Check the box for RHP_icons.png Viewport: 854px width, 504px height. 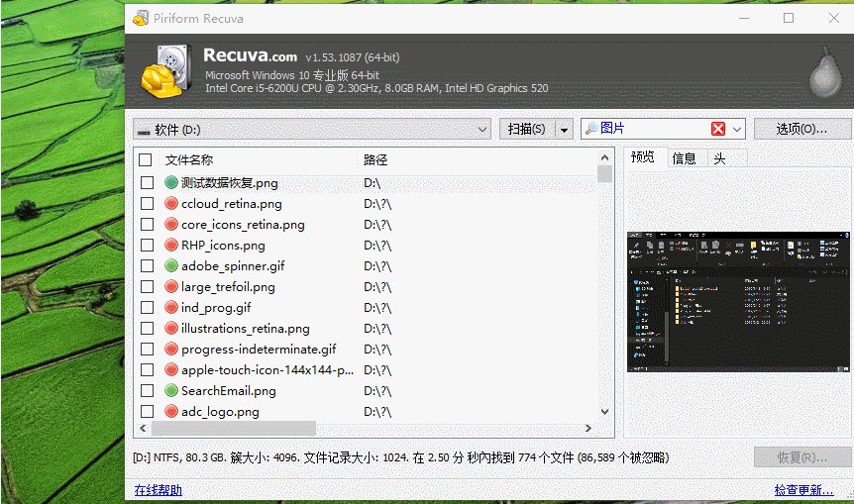(x=147, y=245)
